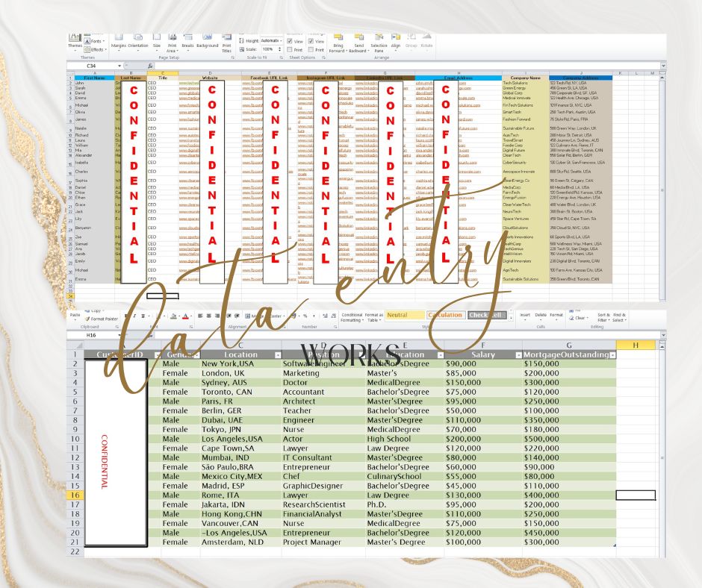Toggle the Gridlines View checkbox
Screen dimensions: 702x588
290,42
